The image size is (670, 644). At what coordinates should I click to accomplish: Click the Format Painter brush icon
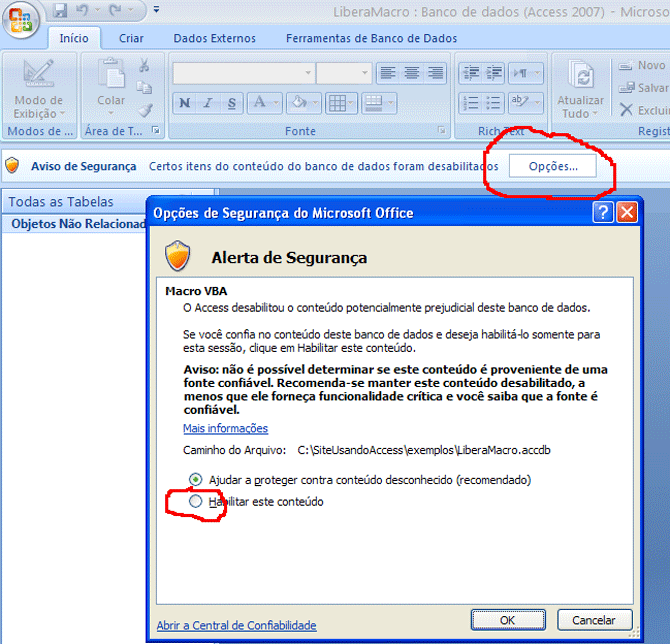(x=145, y=110)
